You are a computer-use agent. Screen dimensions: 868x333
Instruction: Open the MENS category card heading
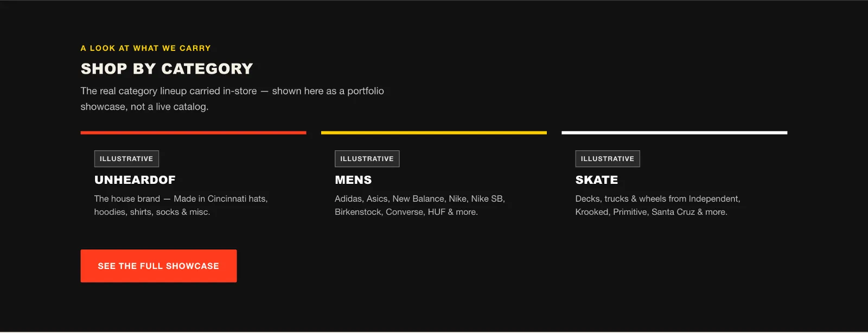tap(353, 180)
